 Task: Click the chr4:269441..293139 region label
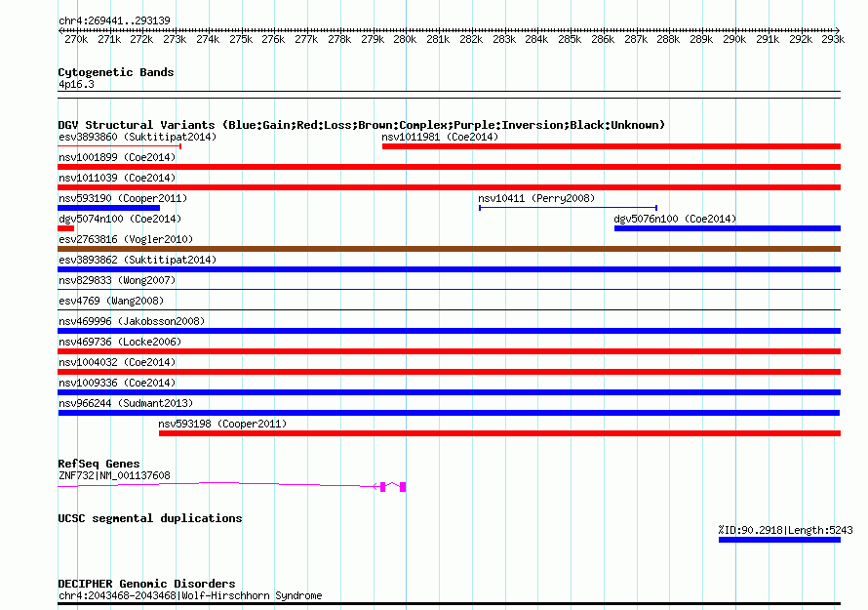click(x=114, y=21)
